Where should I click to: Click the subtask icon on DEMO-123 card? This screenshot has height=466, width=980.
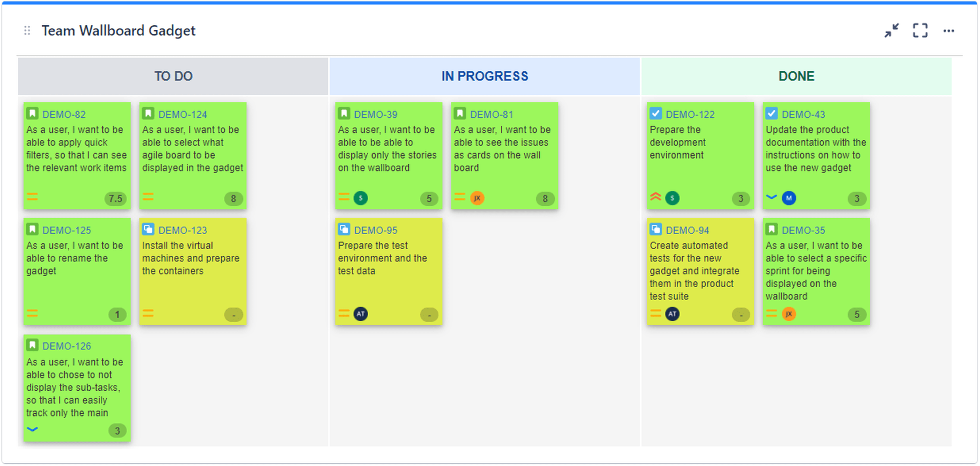(x=148, y=229)
